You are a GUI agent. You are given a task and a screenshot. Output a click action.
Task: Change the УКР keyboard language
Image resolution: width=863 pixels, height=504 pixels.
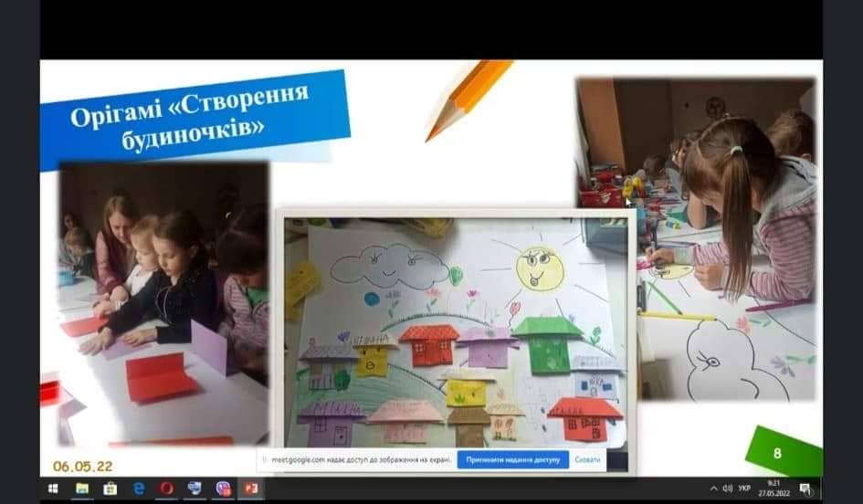744,488
